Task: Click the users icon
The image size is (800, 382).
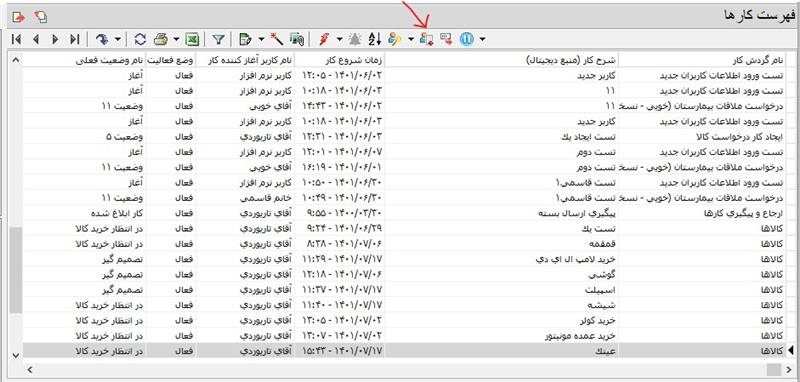Action: tap(395, 39)
